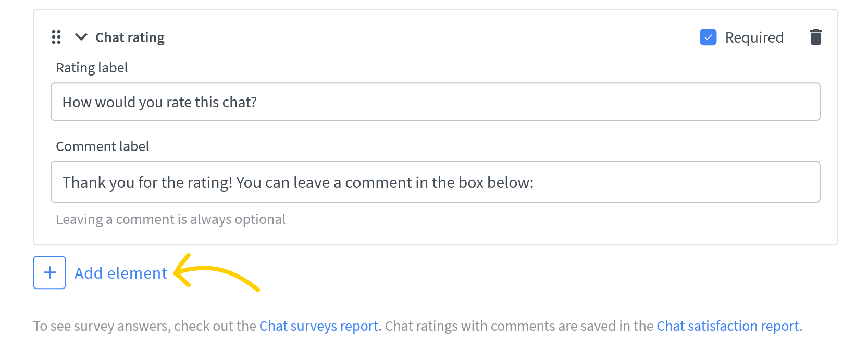The height and width of the screenshot is (363, 868).
Task: Click the Required label text
Action: coord(754,37)
